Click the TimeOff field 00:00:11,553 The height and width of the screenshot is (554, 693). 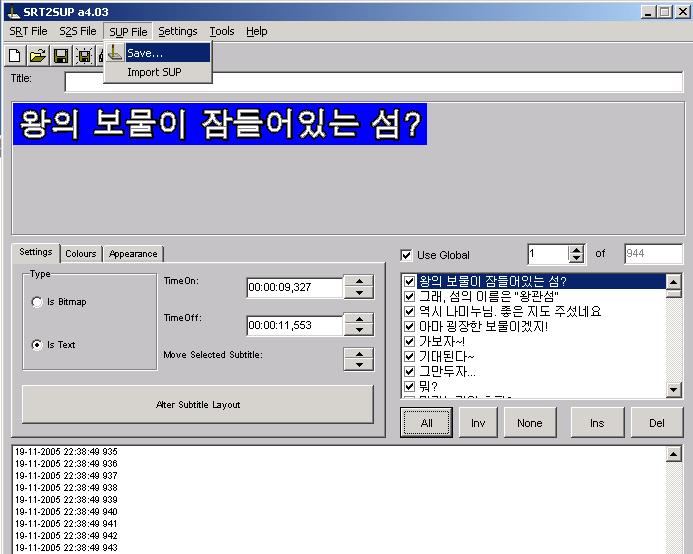(x=294, y=325)
